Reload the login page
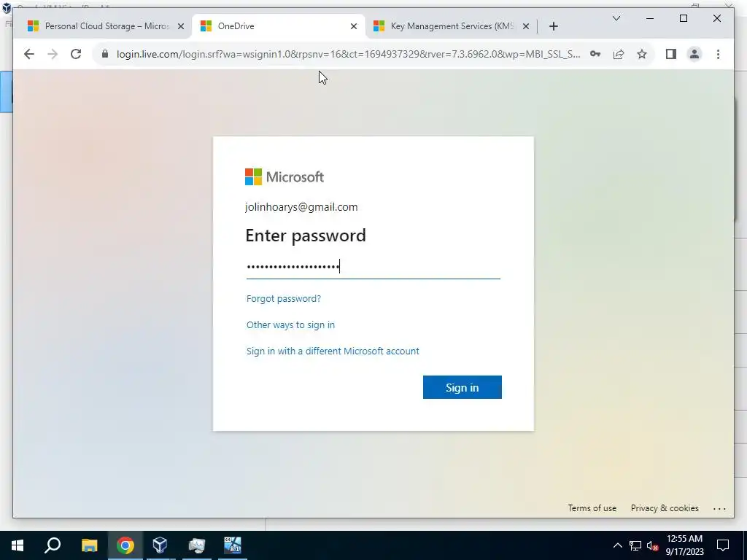This screenshot has height=560, width=747. click(x=76, y=54)
